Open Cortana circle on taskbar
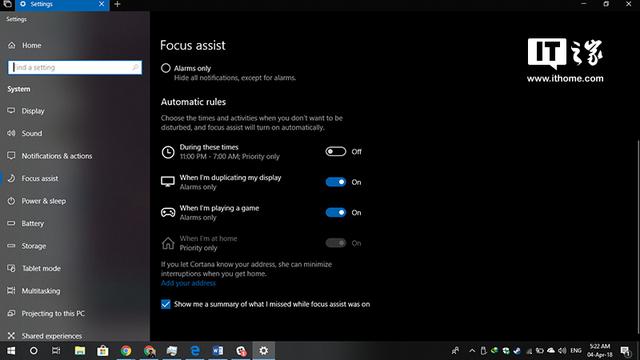The width and height of the screenshot is (640, 360). [33, 351]
